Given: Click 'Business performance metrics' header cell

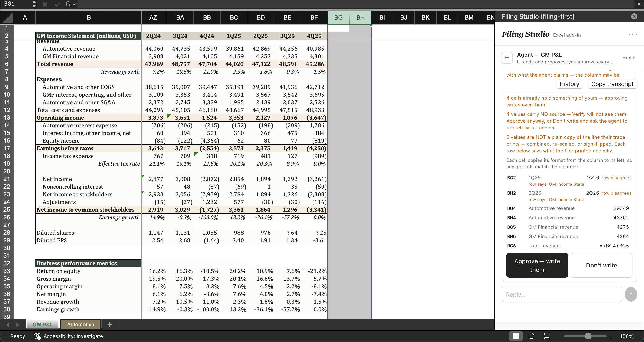Looking at the screenshot, I should (x=89, y=263).
